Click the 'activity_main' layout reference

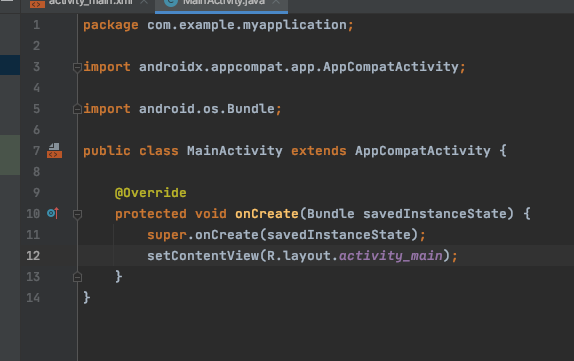click(x=391, y=256)
